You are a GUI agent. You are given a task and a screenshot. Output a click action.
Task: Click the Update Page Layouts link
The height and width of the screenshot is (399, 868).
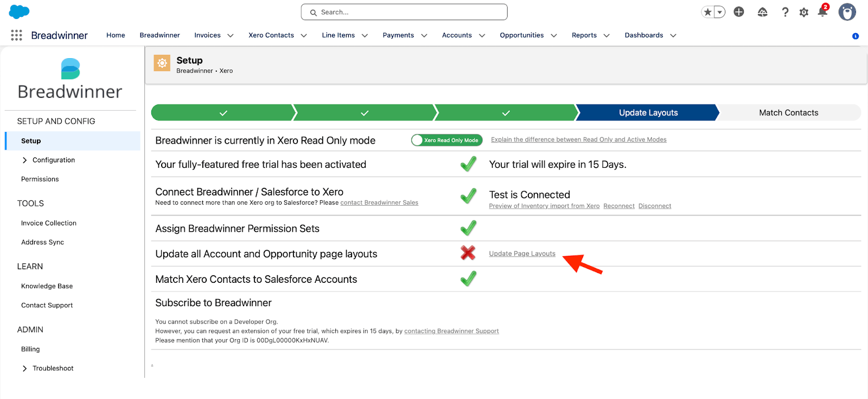522,254
